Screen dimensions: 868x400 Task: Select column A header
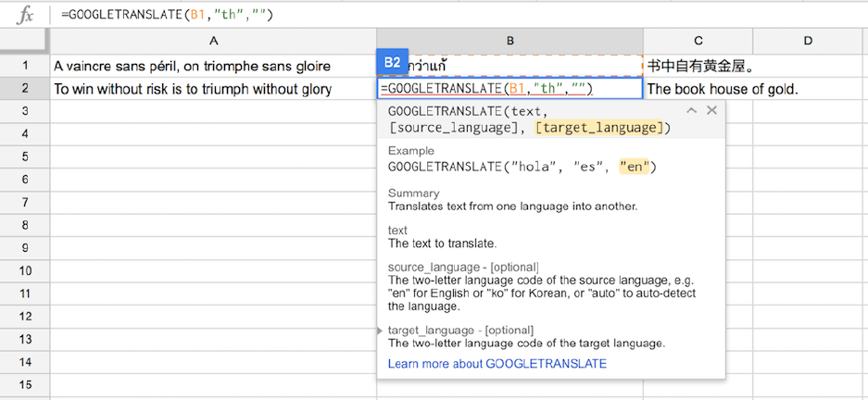[x=213, y=41]
